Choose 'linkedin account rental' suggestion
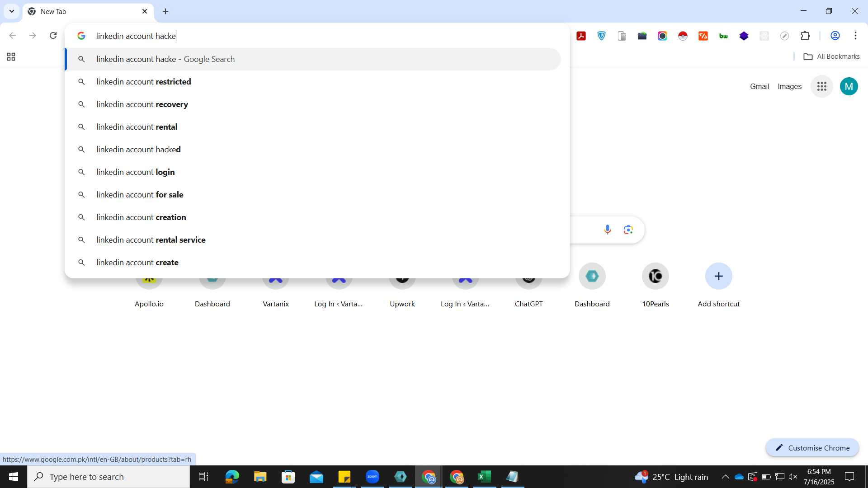 (313, 127)
